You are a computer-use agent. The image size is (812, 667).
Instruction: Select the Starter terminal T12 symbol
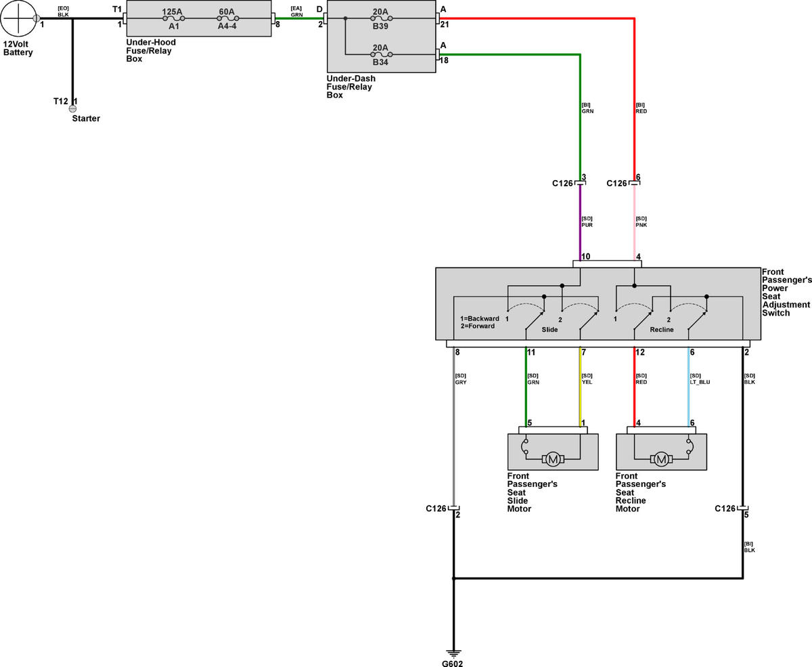tap(72, 108)
